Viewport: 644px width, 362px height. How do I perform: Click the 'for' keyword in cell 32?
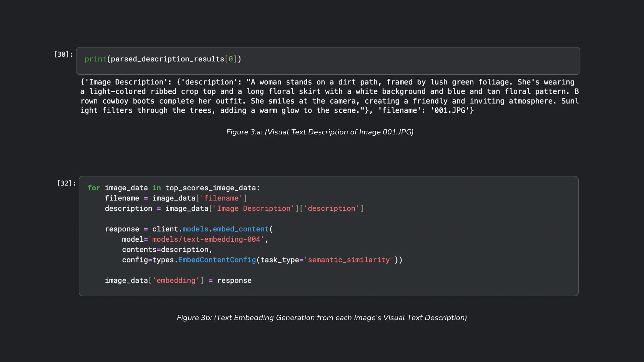pos(94,188)
